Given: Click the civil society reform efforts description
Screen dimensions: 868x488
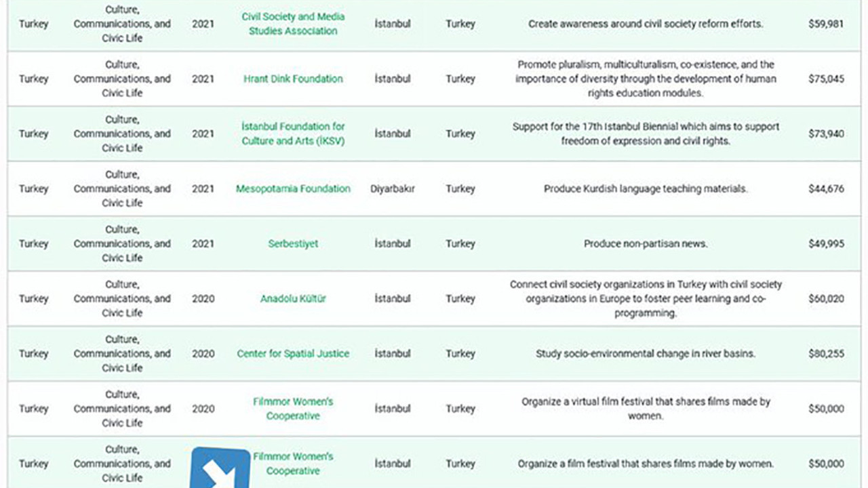Looking at the screenshot, I should (x=645, y=24).
